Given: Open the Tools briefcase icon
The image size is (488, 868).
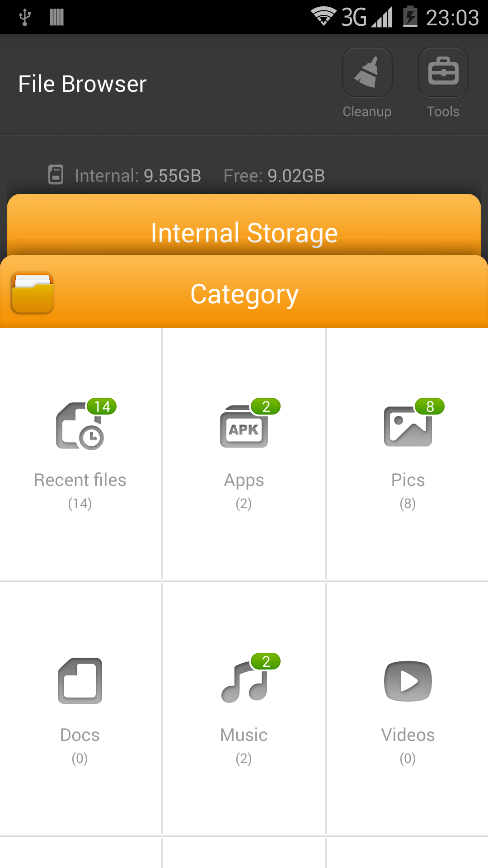Looking at the screenshot, I should click(x=443, y=72).
